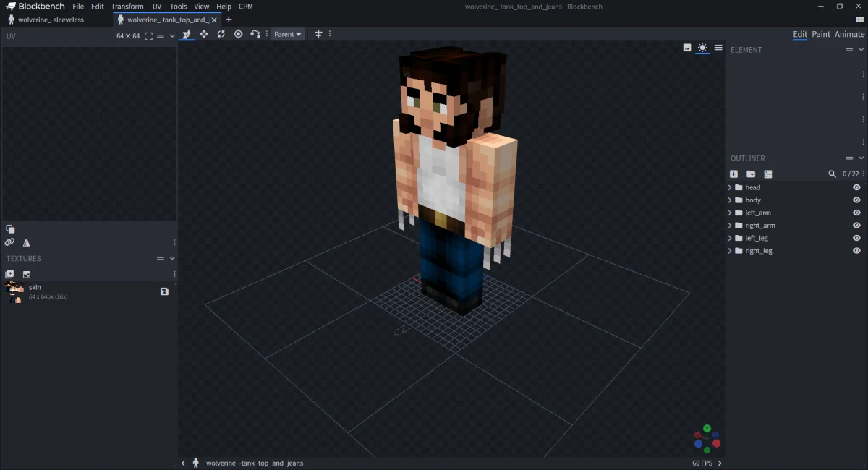Image resolution: width=868 pixels, height=470 pixels.
Task: Toggle the outliner options icon
Action: pos(768,174)
